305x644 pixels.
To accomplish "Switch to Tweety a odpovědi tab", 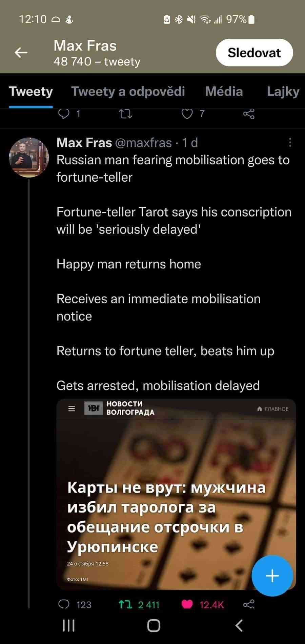I will (128, 92).
